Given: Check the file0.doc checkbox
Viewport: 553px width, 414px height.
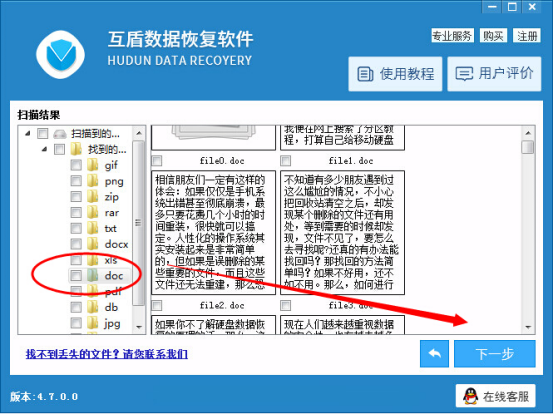Looking at the screenshot, I should pyautogui.click(x=157, y=161).
